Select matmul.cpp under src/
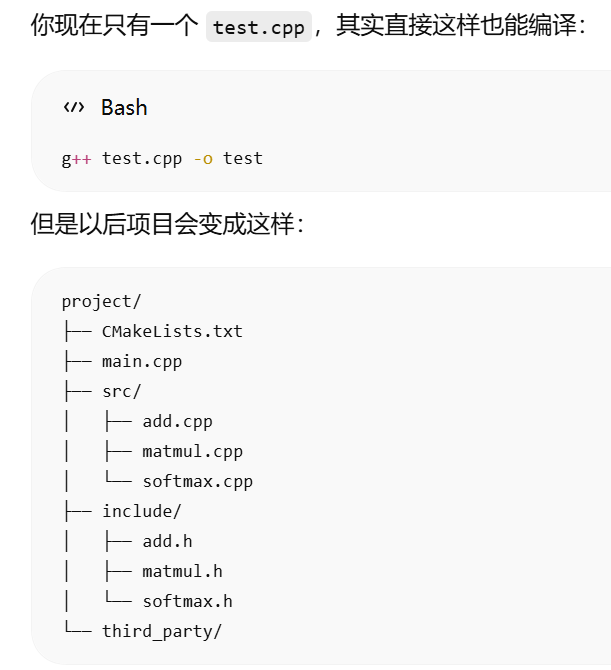Image resolution: width=611 pixels, height=670 pixels. pos(193,452)
